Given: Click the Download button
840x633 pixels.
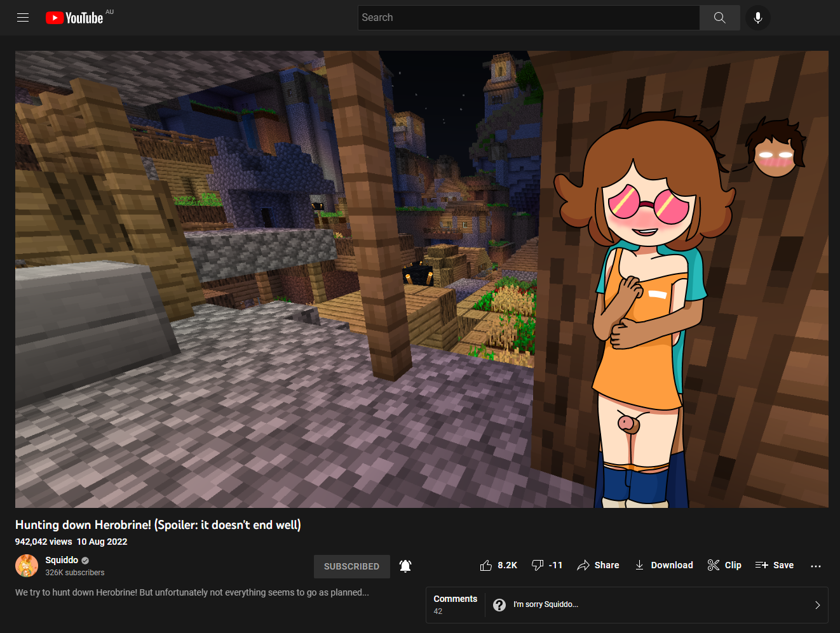Looking at the screenshot, I should point(663,564).
